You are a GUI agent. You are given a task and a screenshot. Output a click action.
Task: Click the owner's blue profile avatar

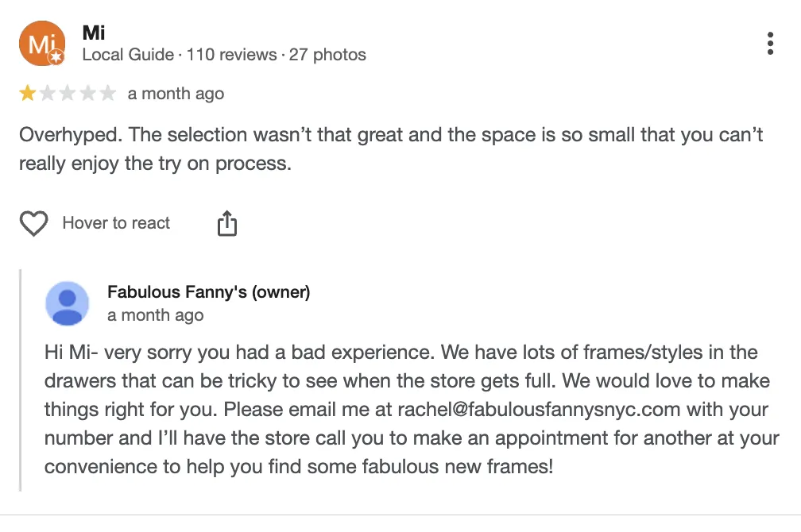coord(68,303)
